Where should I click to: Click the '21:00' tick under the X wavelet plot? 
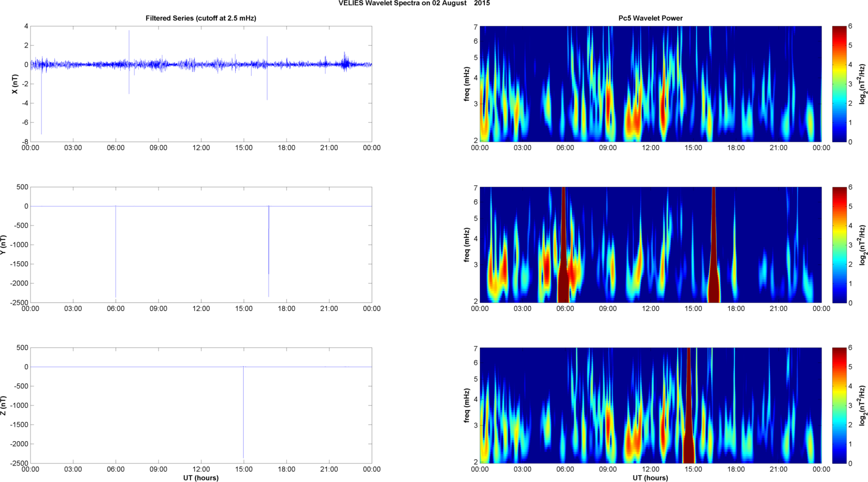[x=778, y=148]
